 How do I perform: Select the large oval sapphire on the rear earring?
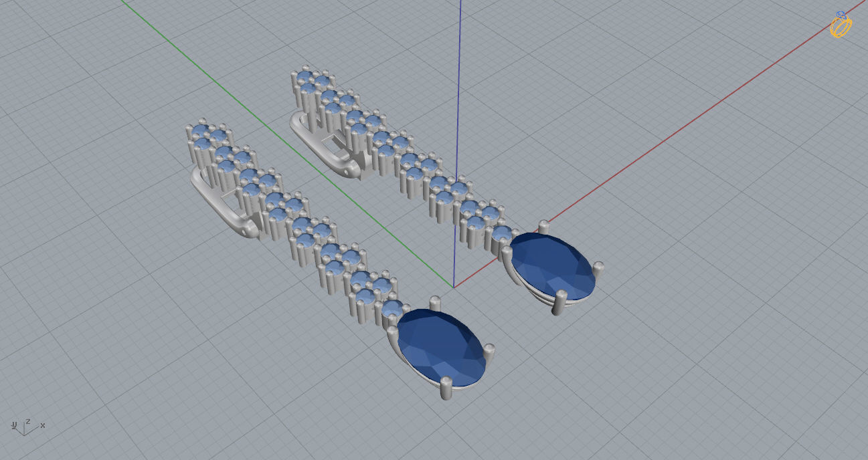pos(553,265)
